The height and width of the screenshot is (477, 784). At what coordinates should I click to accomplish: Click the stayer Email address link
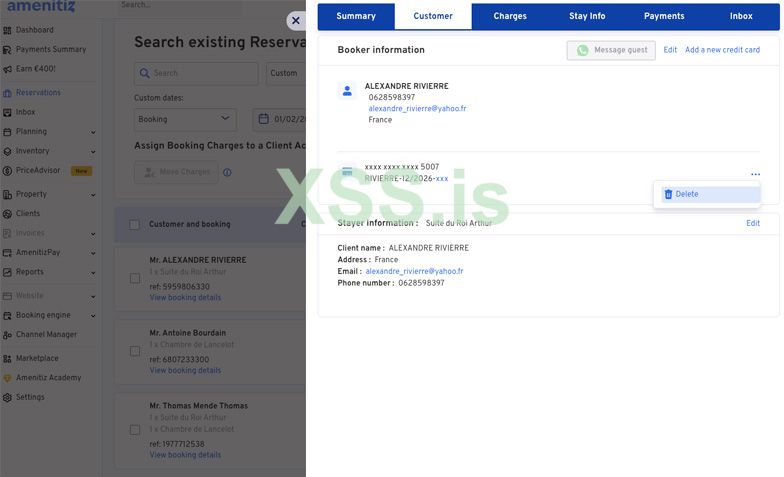(x=414, y=272)
